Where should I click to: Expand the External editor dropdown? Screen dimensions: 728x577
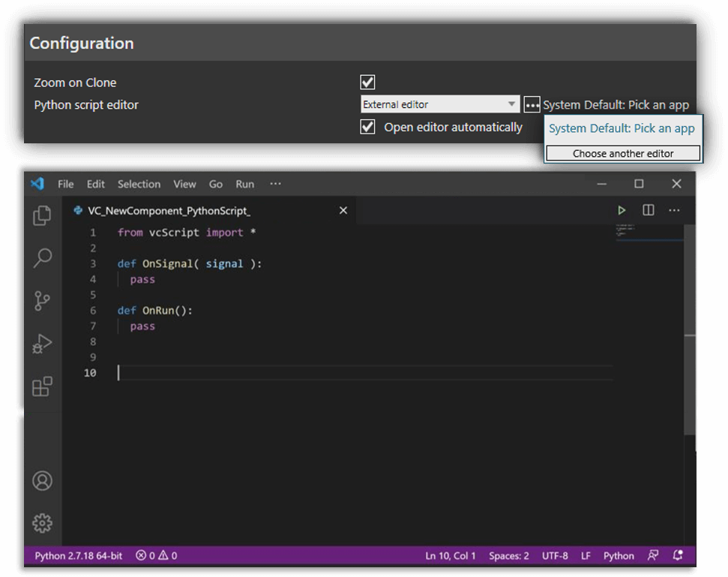(x=512, y=104)
